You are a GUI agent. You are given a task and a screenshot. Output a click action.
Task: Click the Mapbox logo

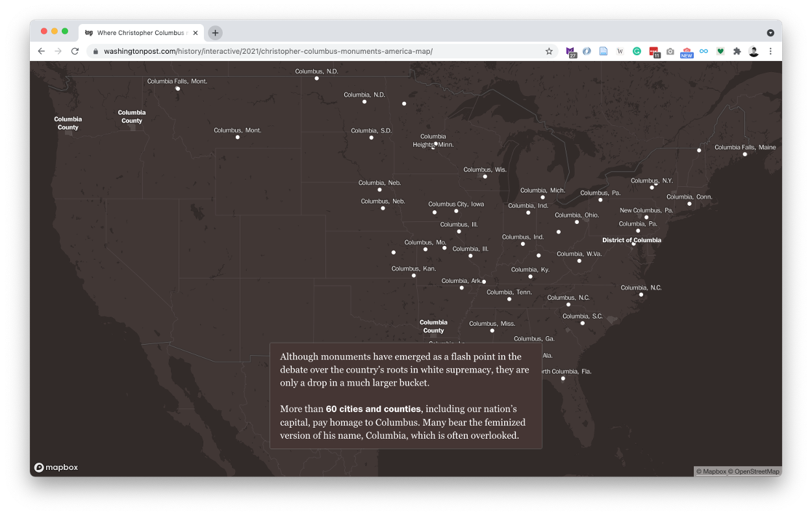tap(56, 467)
